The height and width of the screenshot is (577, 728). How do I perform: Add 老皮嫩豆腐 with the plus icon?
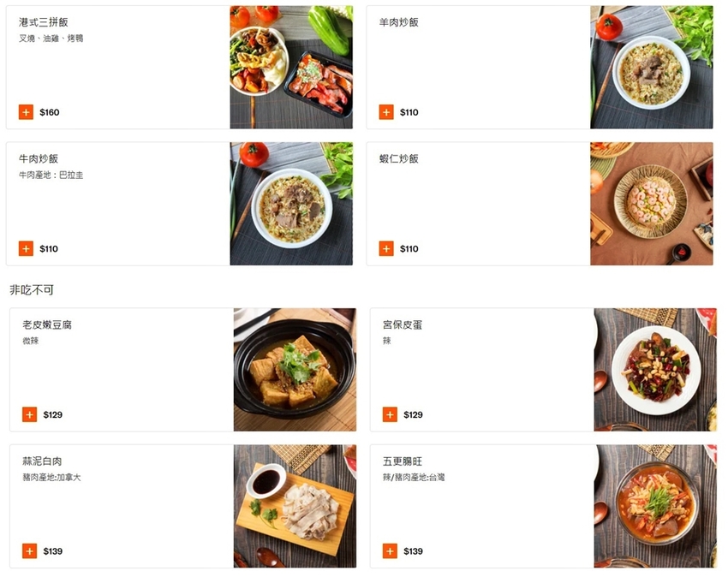point(29,415)
